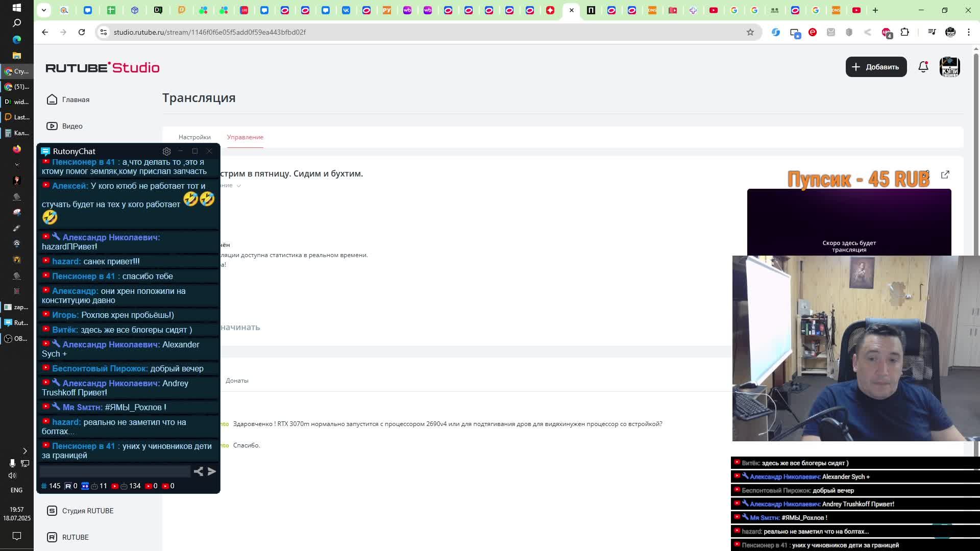Bookmark this page with the star icon
Image resolution: width=980 pixels, height=551 pixels.
(x=750, y=32)
